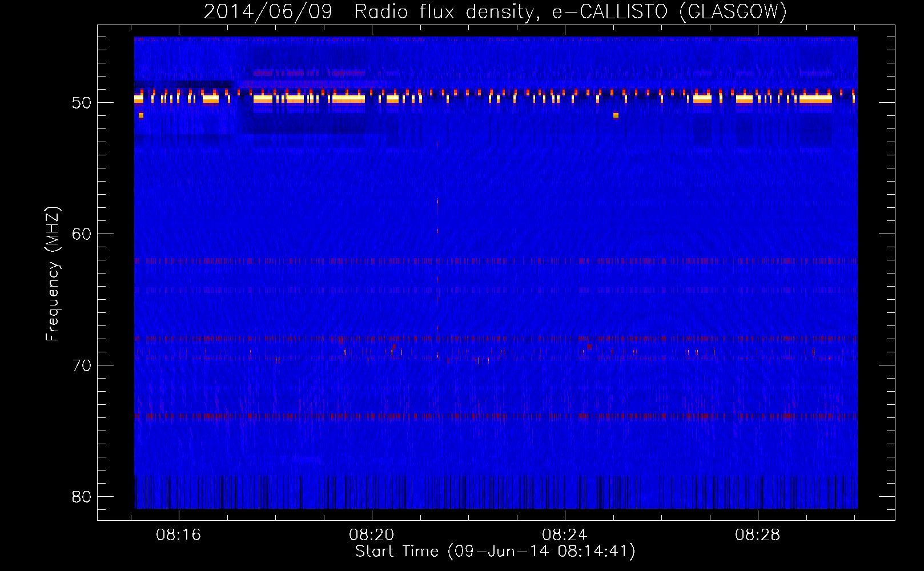924x571 pixels.
Task: Click the date "2014/06/09" in the title
Action: click(268, 11)
